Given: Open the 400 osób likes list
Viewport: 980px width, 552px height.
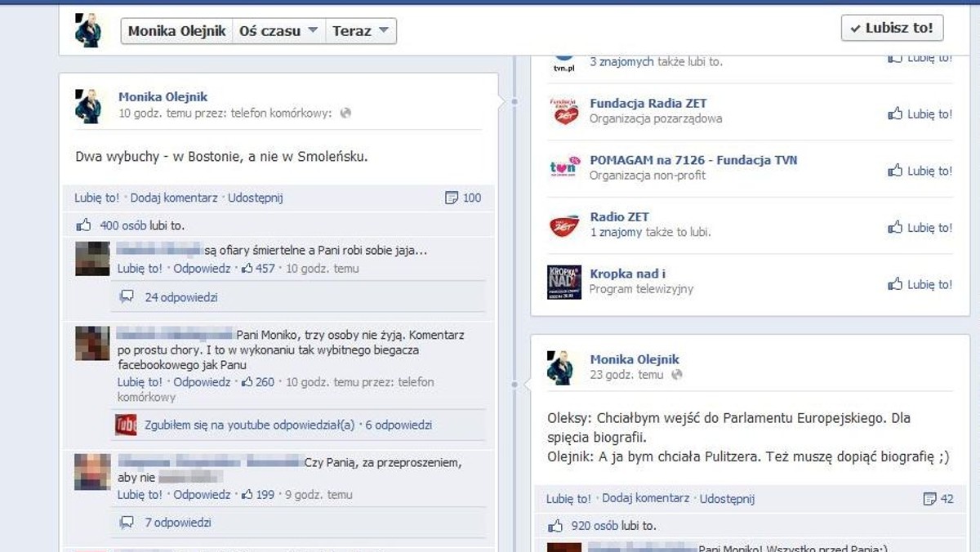Looking at the screenshot, I should [x=122, y=225].
